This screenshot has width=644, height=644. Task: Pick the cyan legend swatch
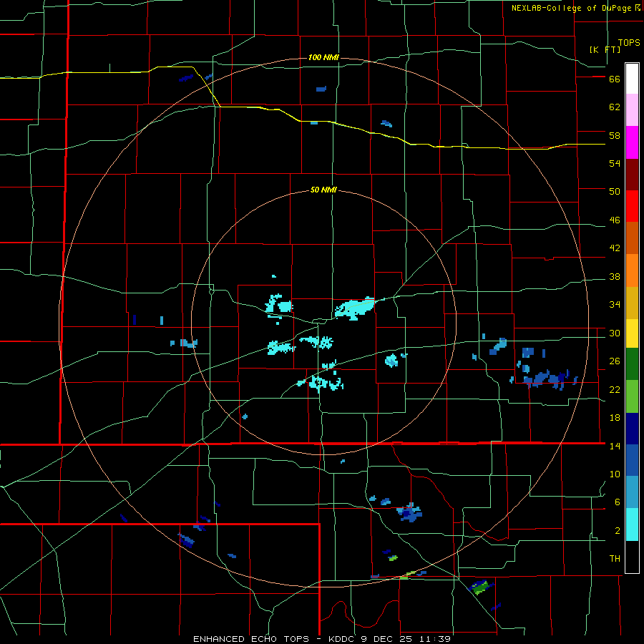tap(632, 524)
